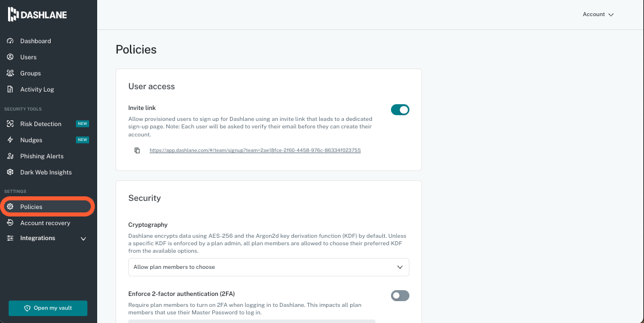Expand the Integrations sidebar section
The width and height of the screenshot is (644, 323).
coord(83,238)
